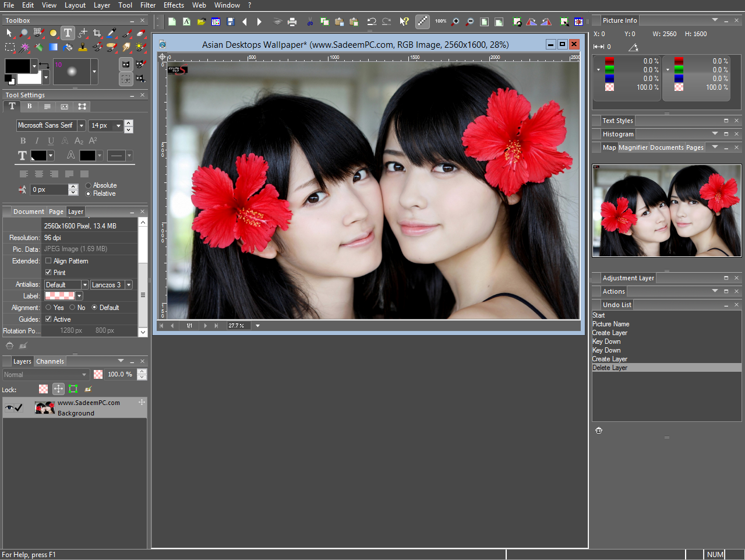The height and width of the screenshot is (560, 745).
Task: Switch to the Channels tab
Action: (x=50, y=361)
